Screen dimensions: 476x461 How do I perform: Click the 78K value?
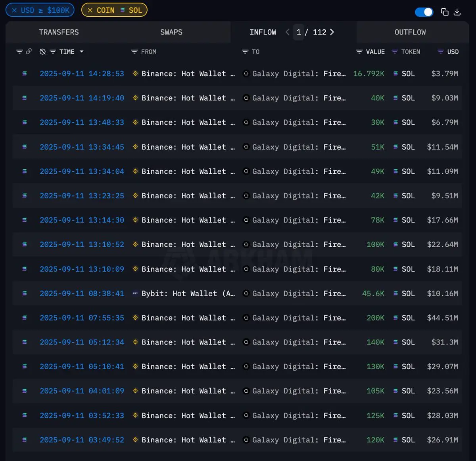pyautogui.click(x=378, y=220)
